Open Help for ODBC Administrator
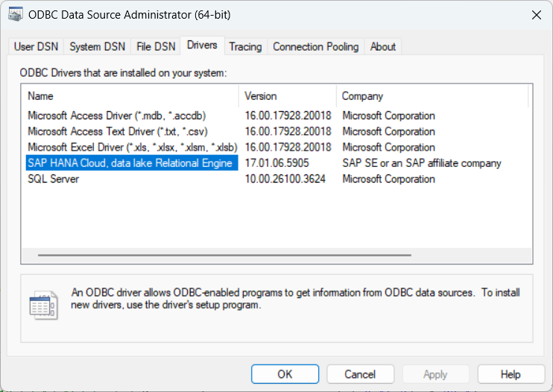The height and width of the screenshot is (392, 553). [511, 374]
